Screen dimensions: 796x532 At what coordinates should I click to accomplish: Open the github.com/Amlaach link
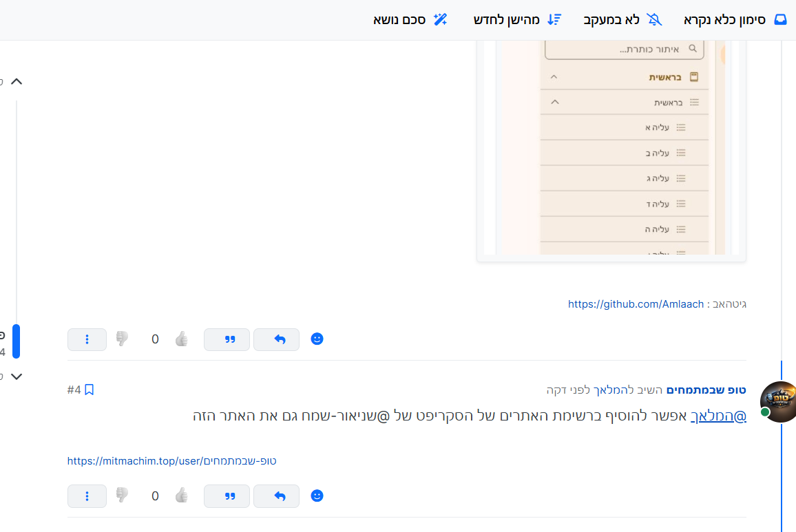(636, 304)
